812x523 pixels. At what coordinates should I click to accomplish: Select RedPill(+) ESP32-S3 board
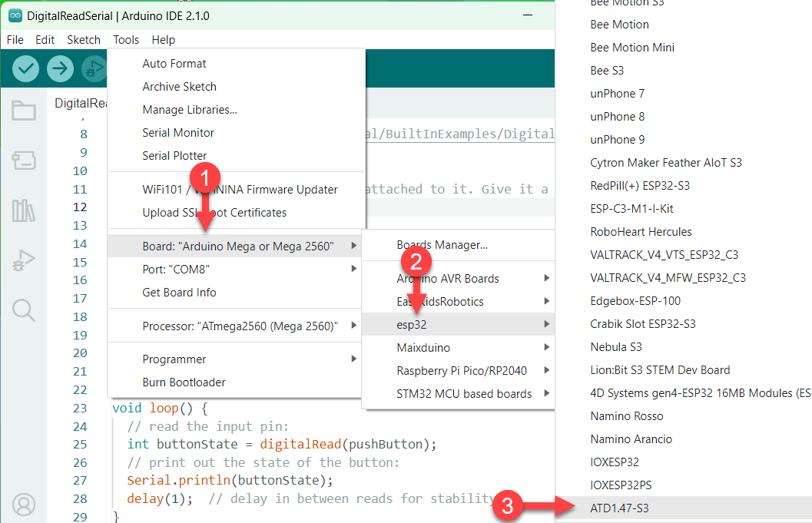click(x=684, y=186)
